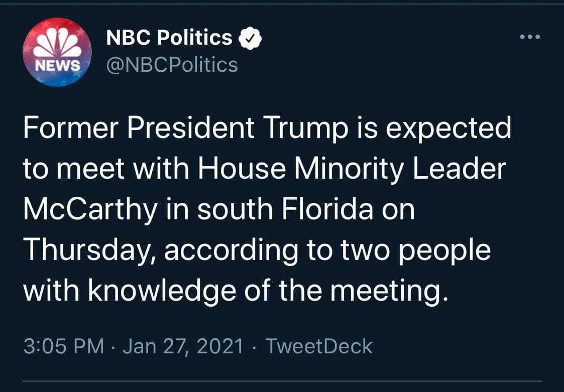Click the TweetDeck source label

(x=318, y=346)
